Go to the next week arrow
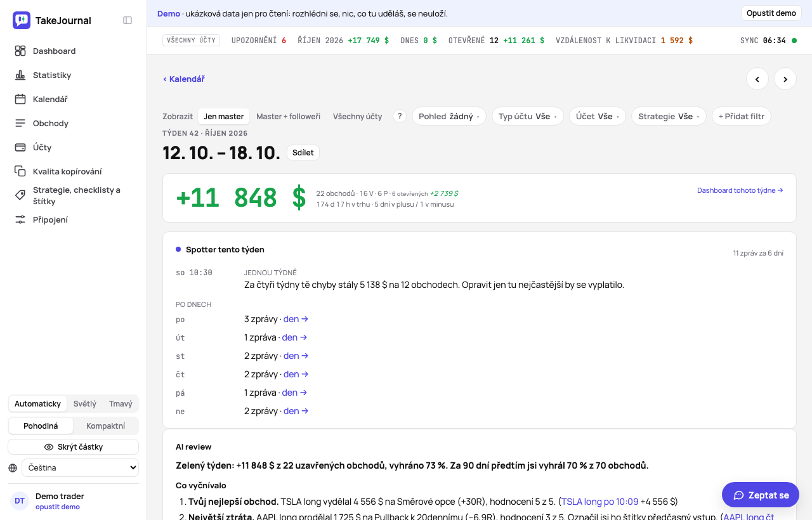This screenshot has width=812, height=520. point(785,79)
